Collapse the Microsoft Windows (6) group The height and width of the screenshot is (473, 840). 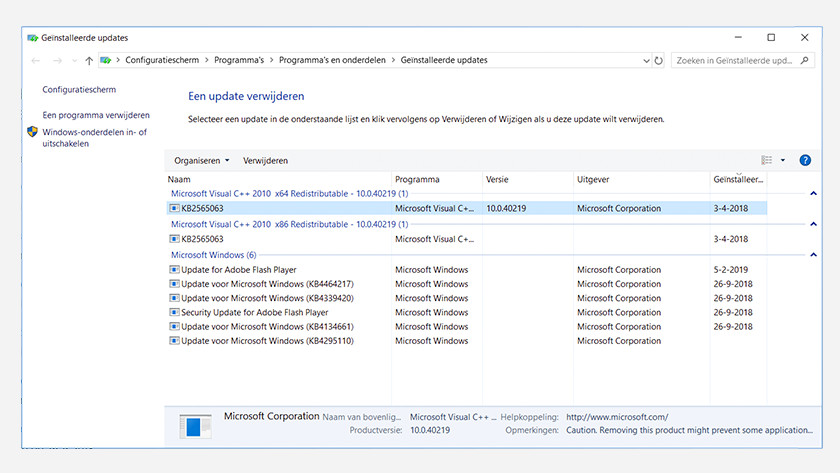click(x=813, y=255)
